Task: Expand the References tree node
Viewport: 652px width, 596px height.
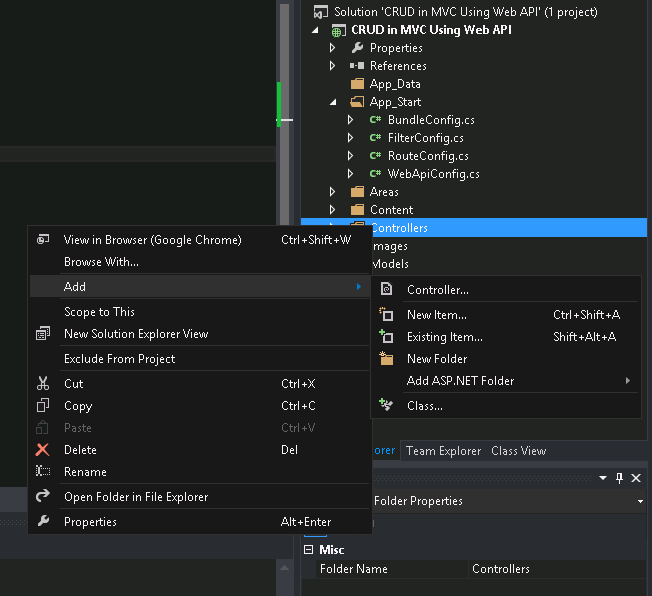Action: (332, 66)
